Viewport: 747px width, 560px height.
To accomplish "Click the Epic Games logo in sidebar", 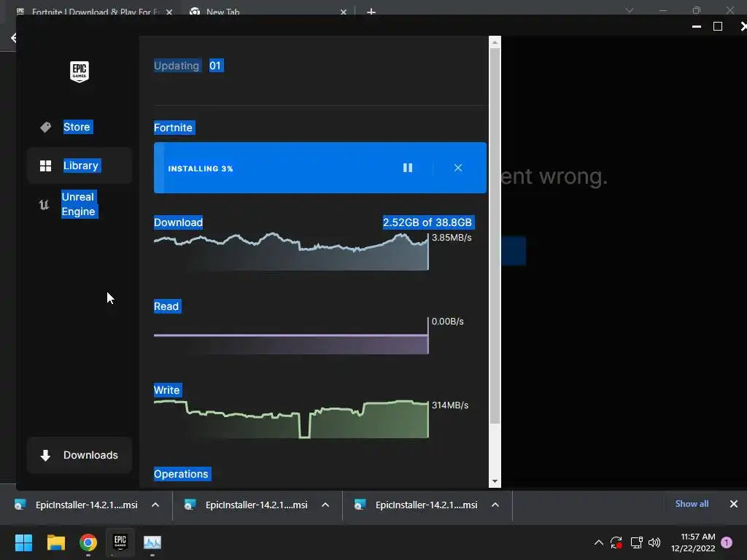I will point(79,72).
